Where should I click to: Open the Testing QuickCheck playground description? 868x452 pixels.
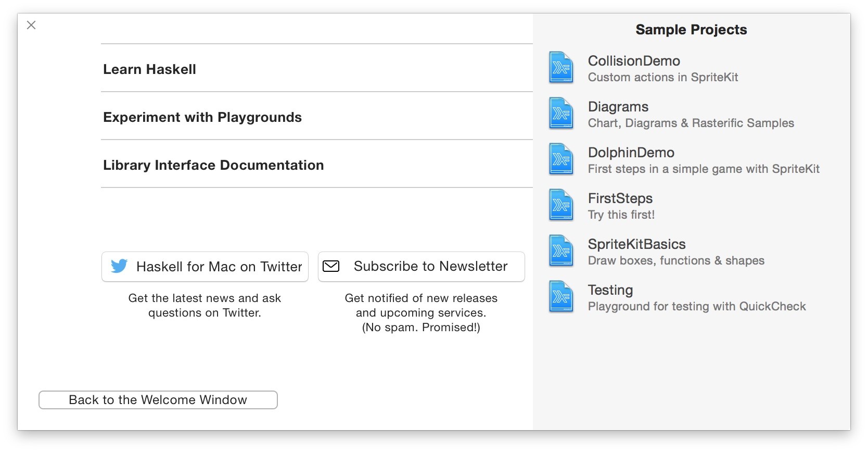(x=697, y=306)
